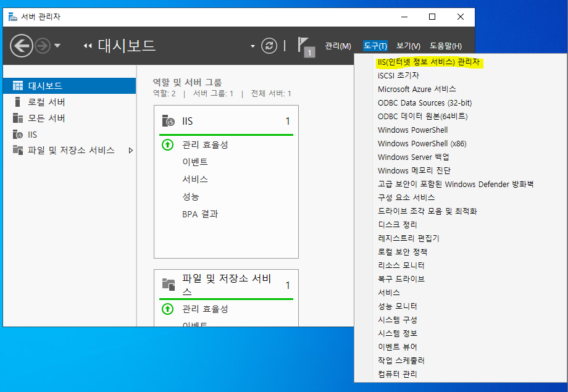
Task: Expand 파일 및 저장소 서비스 arrow
Action: coord(131,151)
